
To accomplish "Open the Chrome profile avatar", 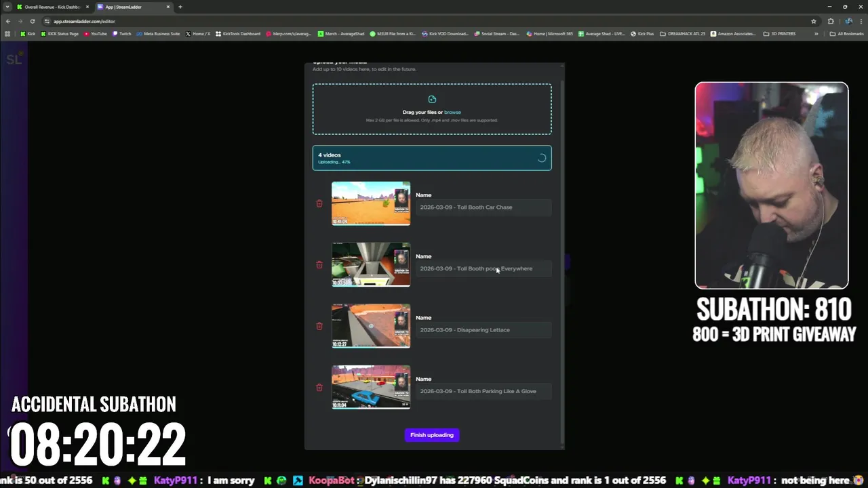I will coord(848,21).
